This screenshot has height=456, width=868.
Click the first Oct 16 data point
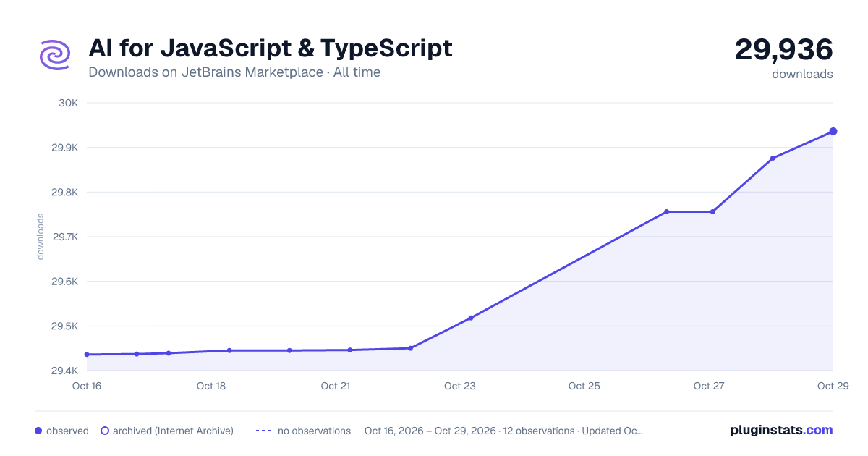click(x=87, y=355)
